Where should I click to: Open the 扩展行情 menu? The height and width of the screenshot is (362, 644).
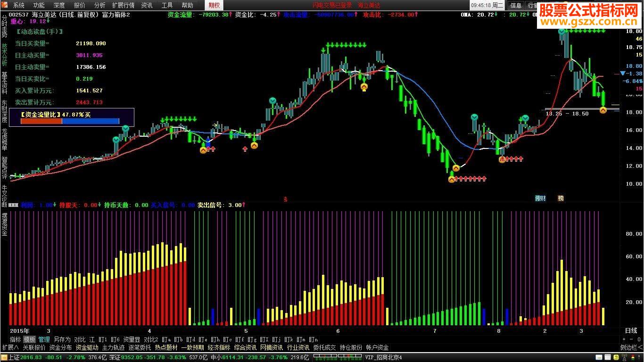(124, 6)
